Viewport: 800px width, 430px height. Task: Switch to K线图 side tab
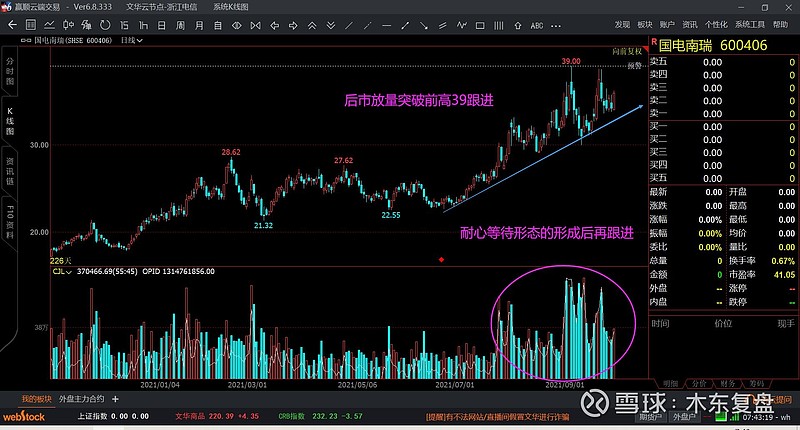[10, 121]
